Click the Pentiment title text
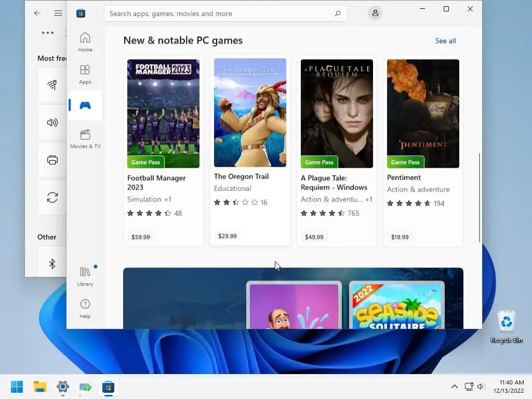Viewport: 532px width, 399px height. [404, 178]
